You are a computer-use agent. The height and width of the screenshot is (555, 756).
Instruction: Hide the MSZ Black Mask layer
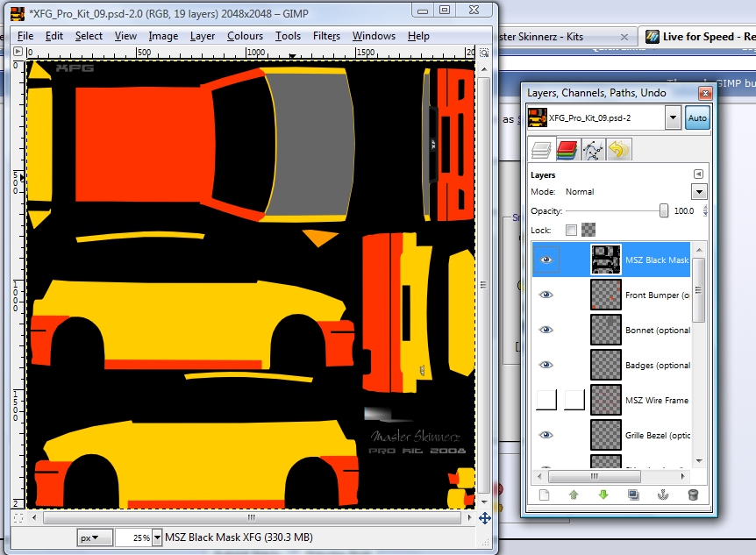point(546,260)
